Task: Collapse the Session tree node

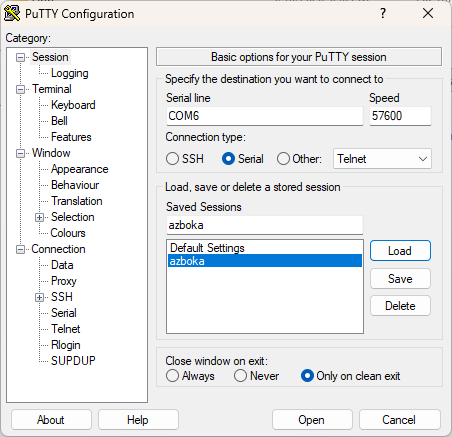Action: click(x=21, y=57)
